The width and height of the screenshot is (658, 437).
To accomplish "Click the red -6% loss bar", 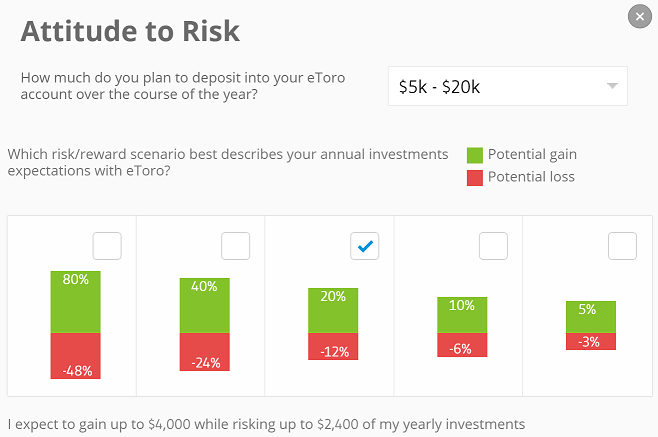I will pyautogui.click(x=462, y=345).
